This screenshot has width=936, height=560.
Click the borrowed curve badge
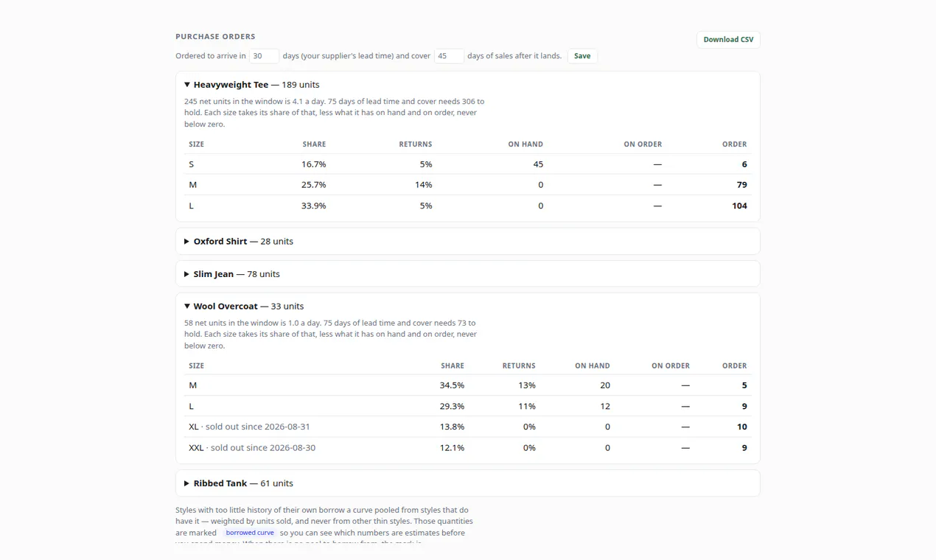point(250,533)
